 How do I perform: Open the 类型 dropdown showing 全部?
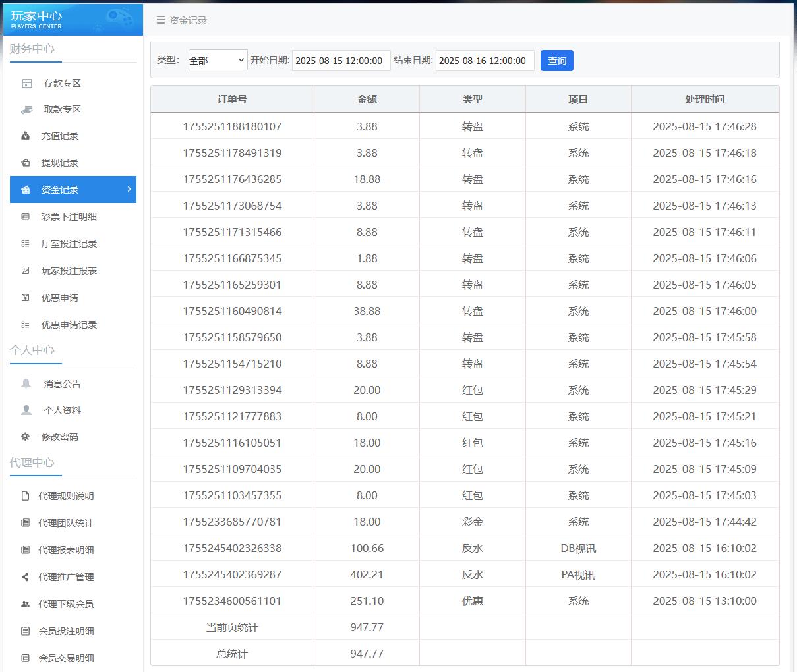[x=218, y=60]
